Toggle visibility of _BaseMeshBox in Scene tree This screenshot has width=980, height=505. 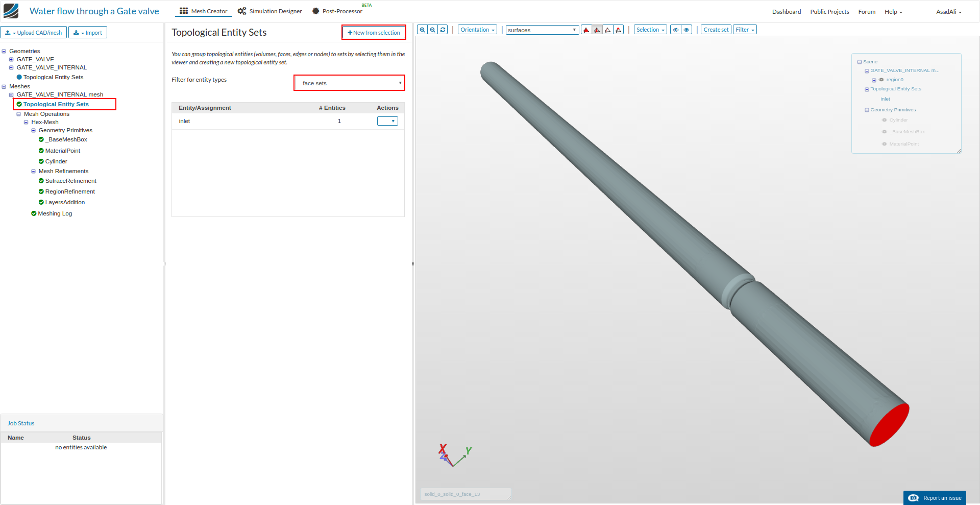tap(885, 132)
